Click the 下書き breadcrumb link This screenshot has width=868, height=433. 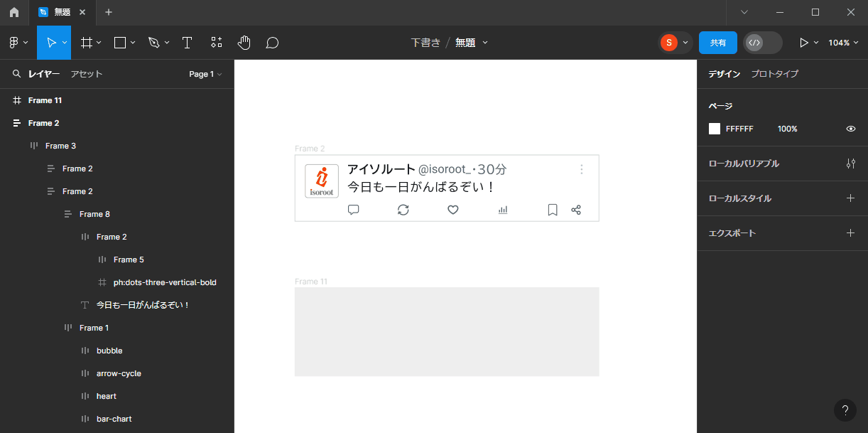tap(425, 43)
